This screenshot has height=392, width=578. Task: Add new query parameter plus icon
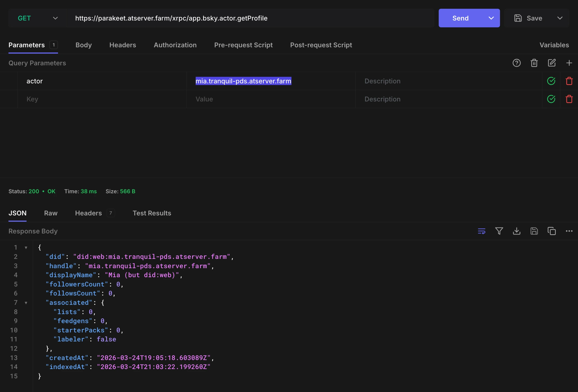569,63
